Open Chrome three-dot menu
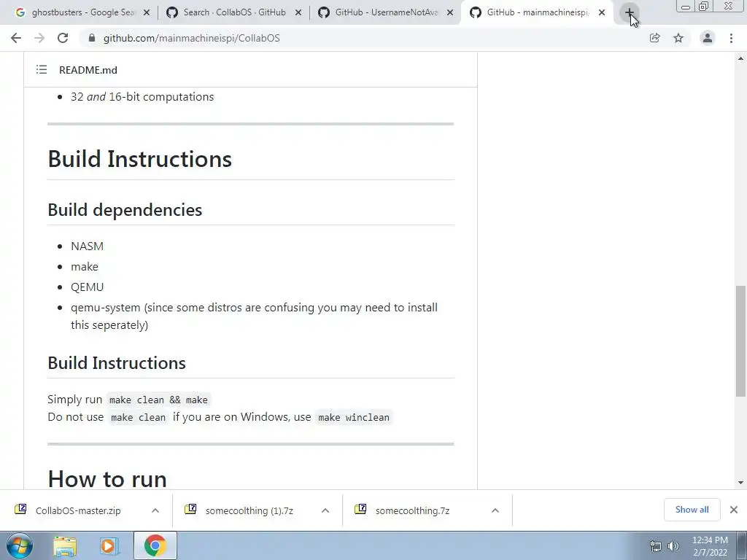 click(x=731, y=38)
